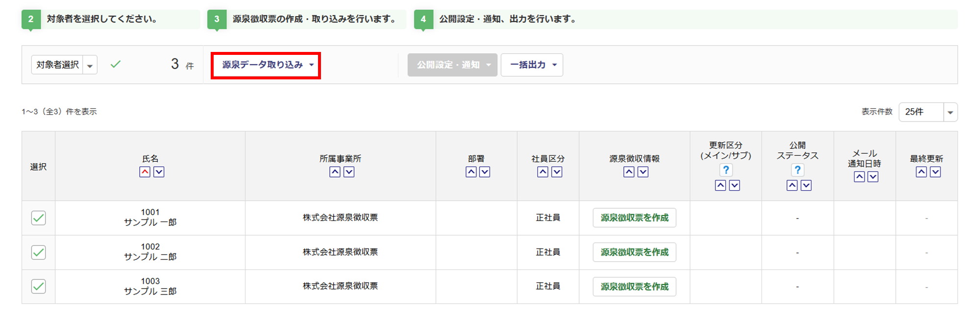
Task: Click the 1〜3（全3）件を表示 text
Action: pos(59,112)
